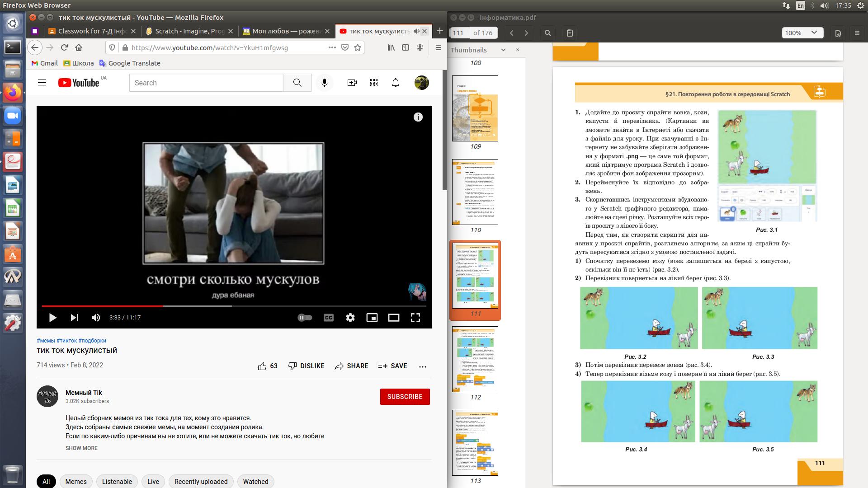Select the page 112 thumbnail
The height and width of the screenshot is (488, 868).
475,359
